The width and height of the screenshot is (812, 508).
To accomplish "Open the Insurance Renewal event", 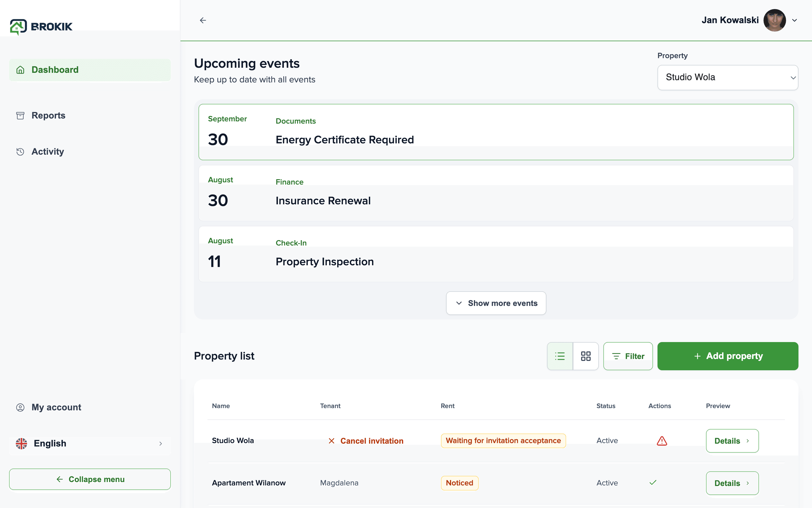I will pyautogui.click(x=496, y=193).
